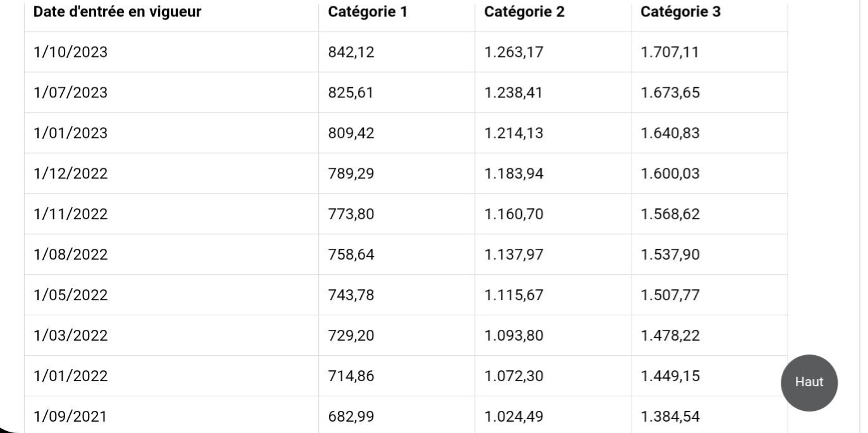Select the 729,20 value cell
The width and height of the screenshot is (868, 433).
[x=351, y=336]
